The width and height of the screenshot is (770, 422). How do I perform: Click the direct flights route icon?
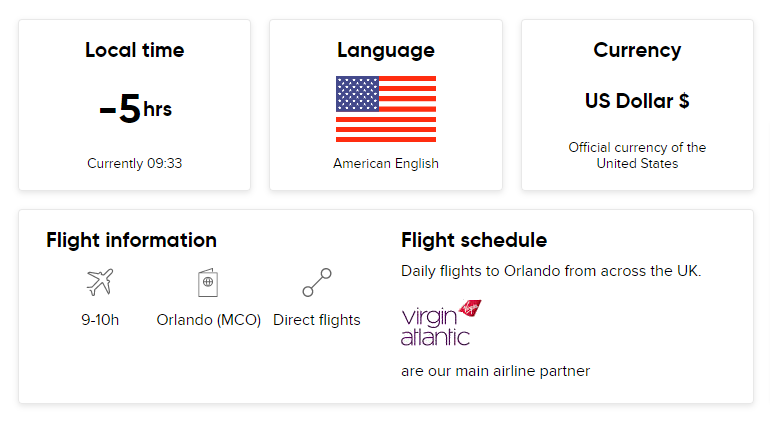click(x=317, y=282)
